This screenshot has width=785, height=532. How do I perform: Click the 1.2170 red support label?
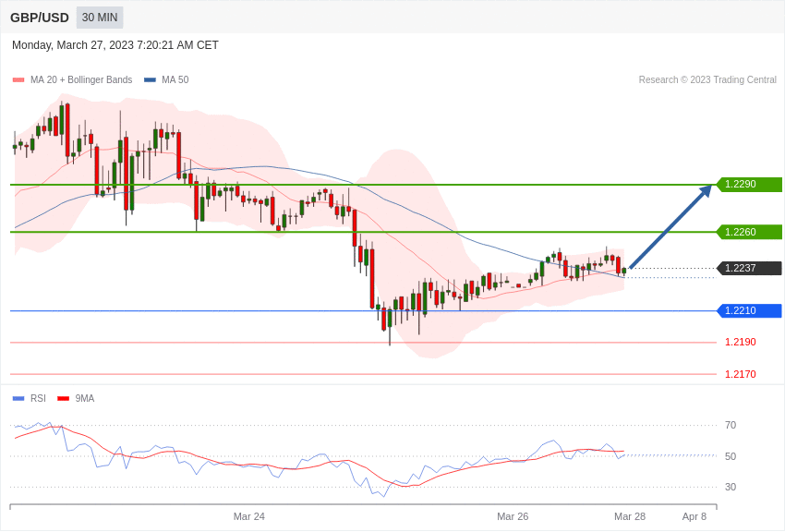pos(740,375)
